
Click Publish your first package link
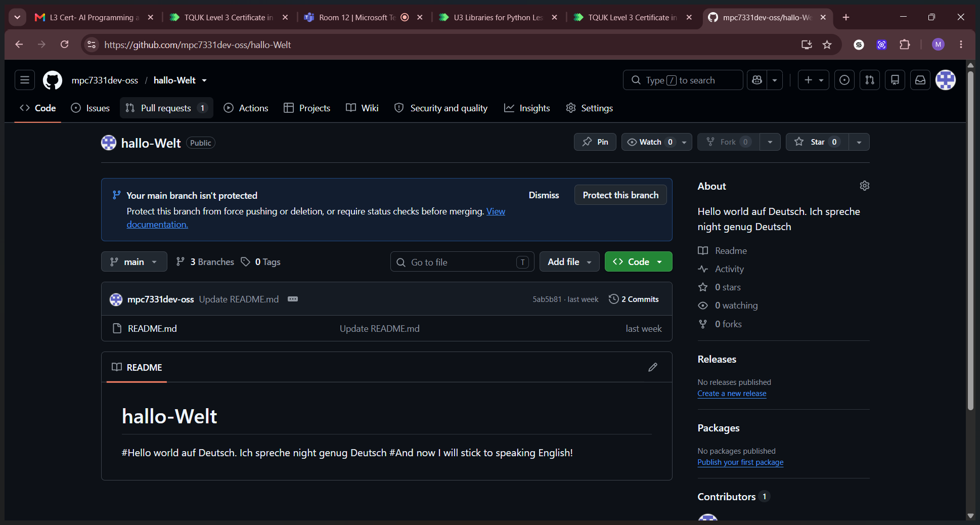[x=740, y=462]
